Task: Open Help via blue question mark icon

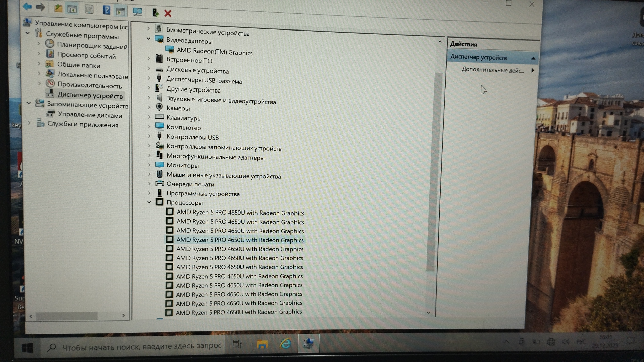Action: (x=106, y=10)
